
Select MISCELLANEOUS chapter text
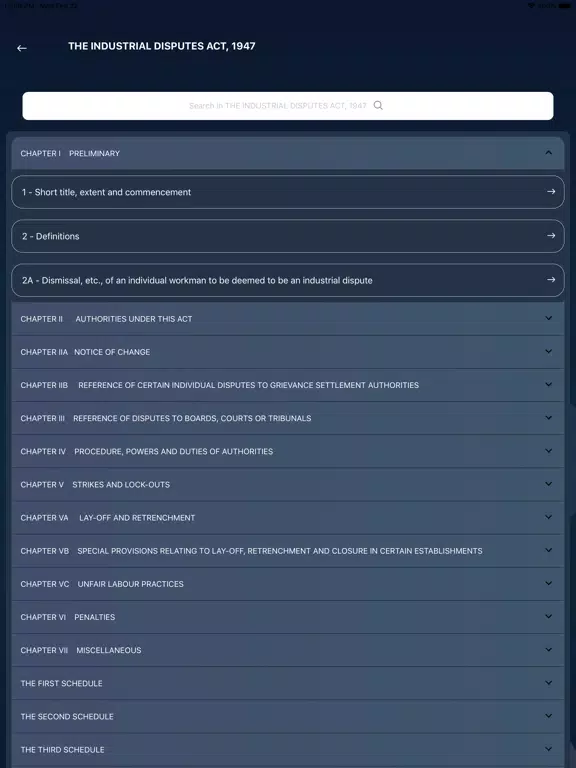coord(109,650)
